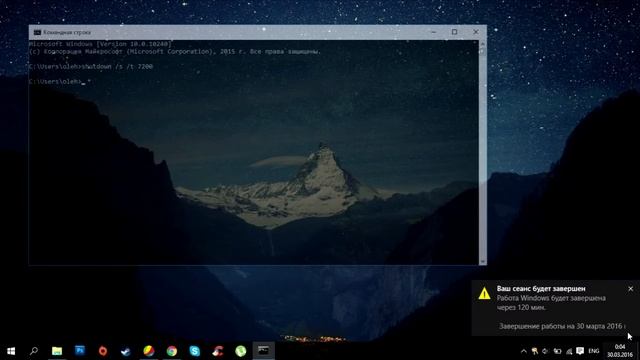Minimize the Command Prompt window
Screen dimensions: 640x360
coord(433,32)
